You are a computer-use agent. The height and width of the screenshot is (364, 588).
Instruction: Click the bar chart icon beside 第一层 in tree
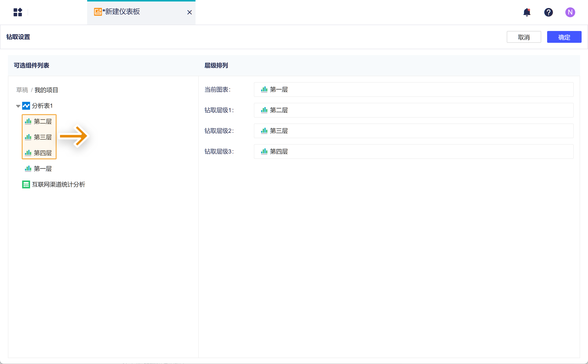28,169
